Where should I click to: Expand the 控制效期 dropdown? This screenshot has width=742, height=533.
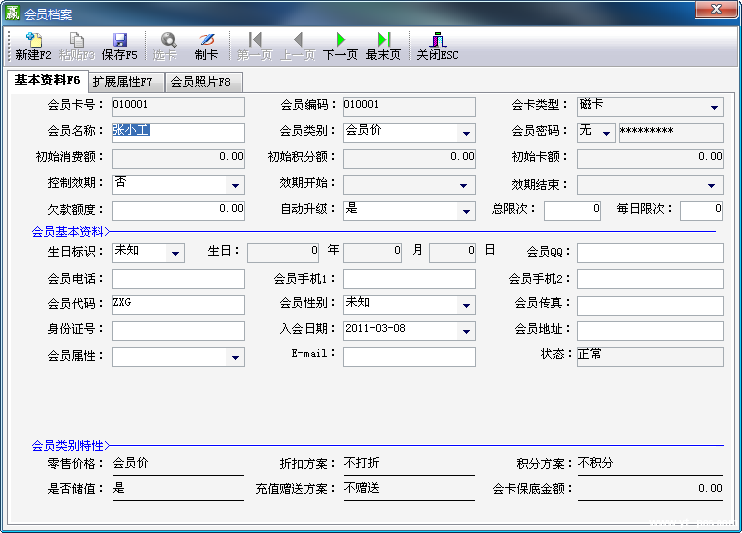(x=235, y=185)
